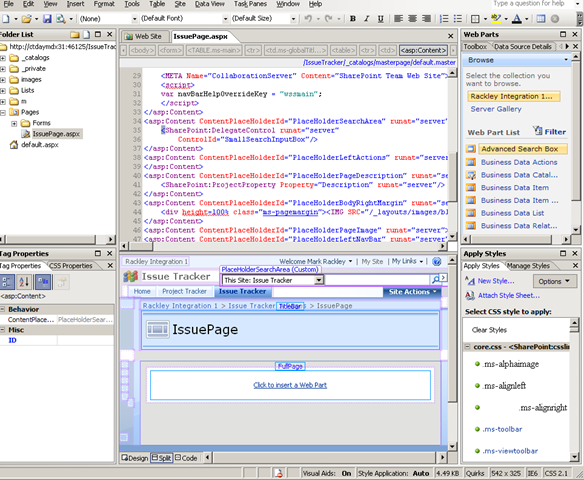Click the Font Color icon

(x=517, y=19)
